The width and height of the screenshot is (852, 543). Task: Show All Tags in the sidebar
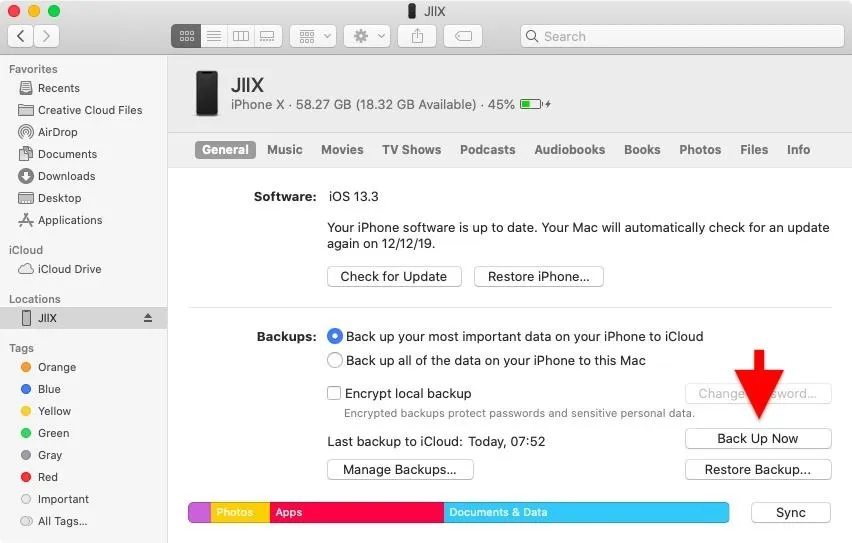[x=54, y=521]
